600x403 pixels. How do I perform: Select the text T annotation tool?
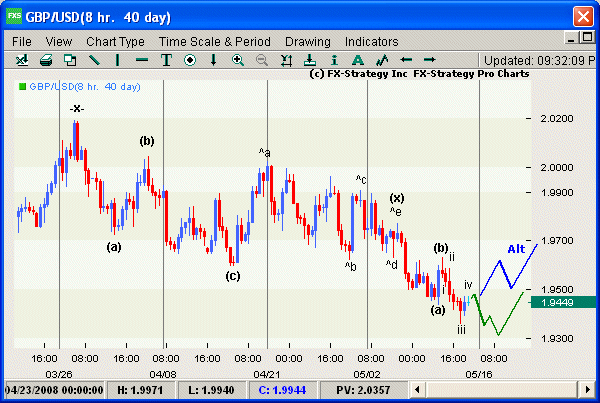166,60
